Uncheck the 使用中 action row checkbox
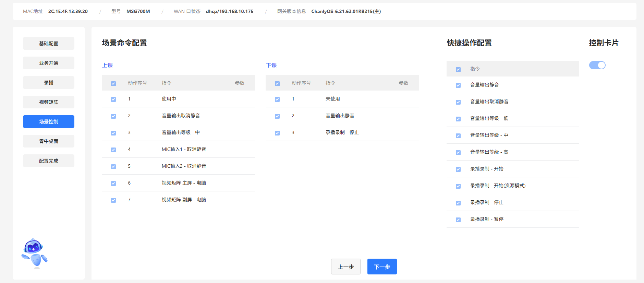This screenshot has height=283, width=644. click(113, 99)
